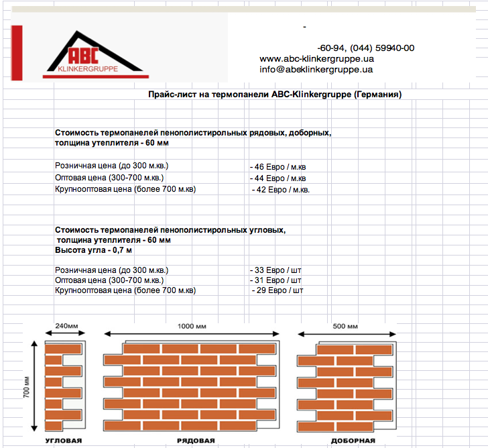Select the phone number text (044) 599-40-00

[382, 48]
